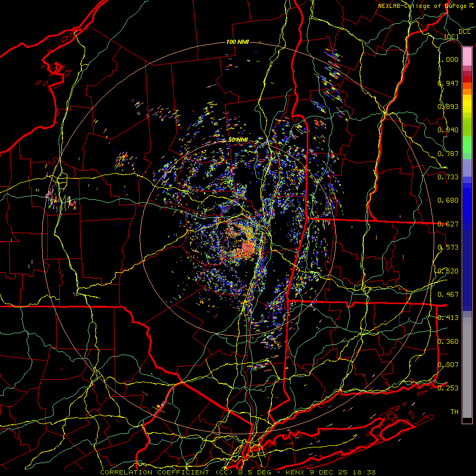The height and width of the screenshot is (476, 476).
Task: Click the 0.840 color scale value
Action: pos(448,130)
